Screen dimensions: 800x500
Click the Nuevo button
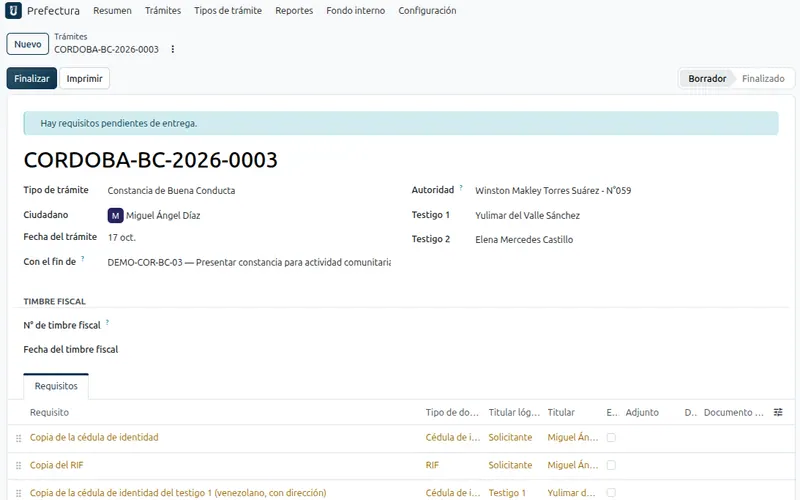(x=28, y=44)
